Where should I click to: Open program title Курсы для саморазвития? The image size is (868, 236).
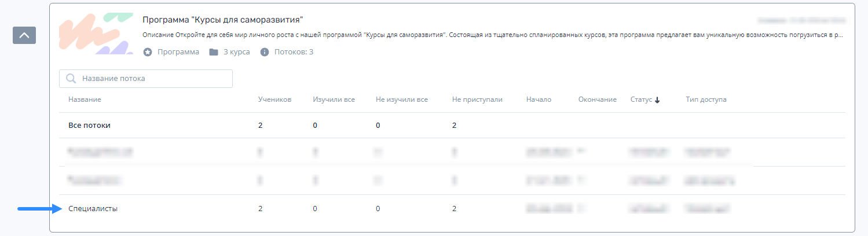pos(223,20)
